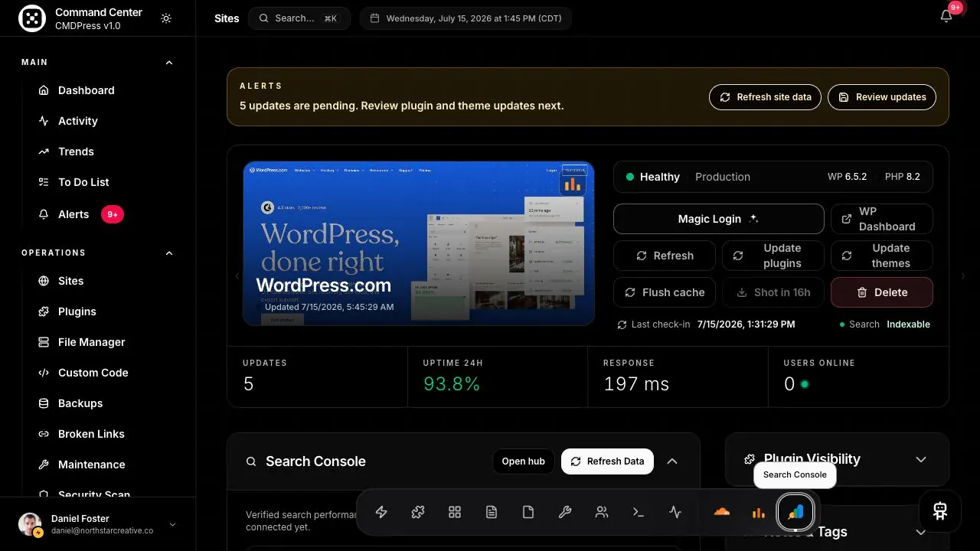980x551 pixels.
Task: Expand the Notes & Tags panel
Action: point(921,532)
